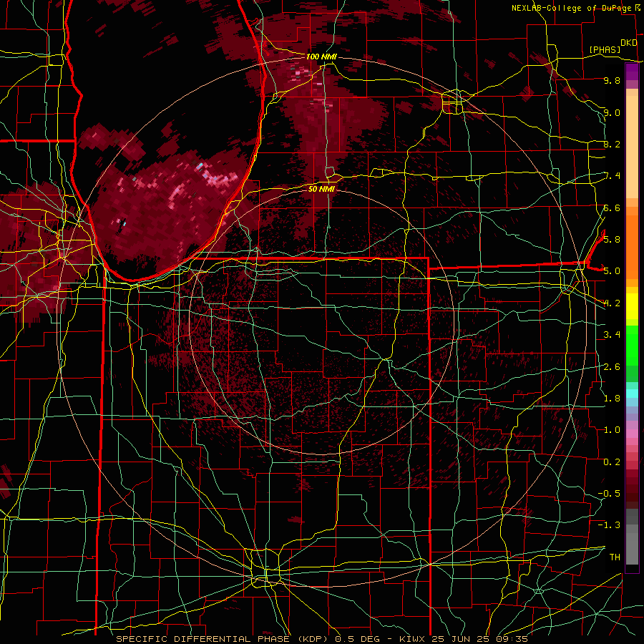Click the -0.5 value on the color scale

click(609, 493)
